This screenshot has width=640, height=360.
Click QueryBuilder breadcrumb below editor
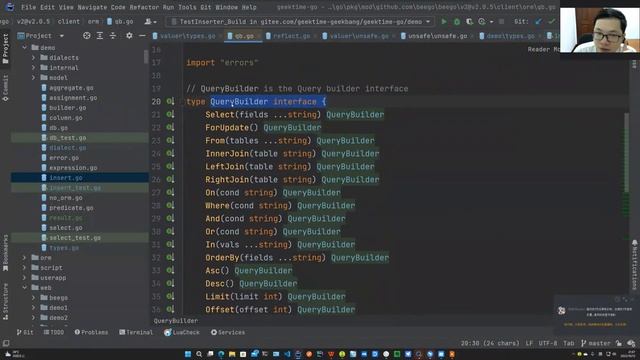tap(176, 321)
